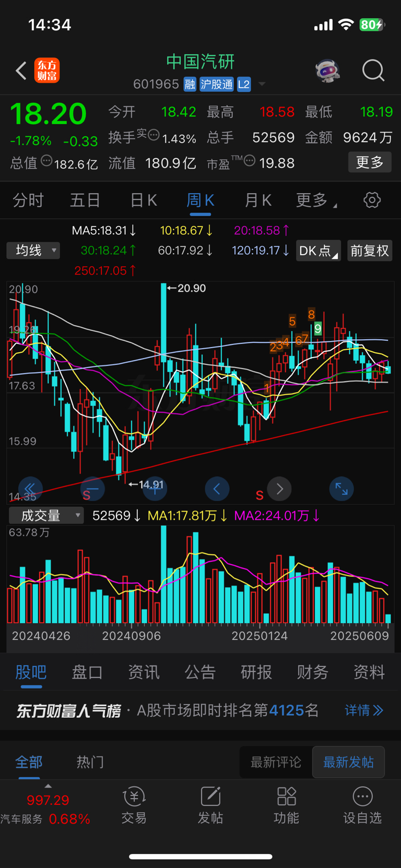The width and height of the screenshot is (401, 868).
Task: Switch to 五日 chart tab
Action: coord(85,200)
